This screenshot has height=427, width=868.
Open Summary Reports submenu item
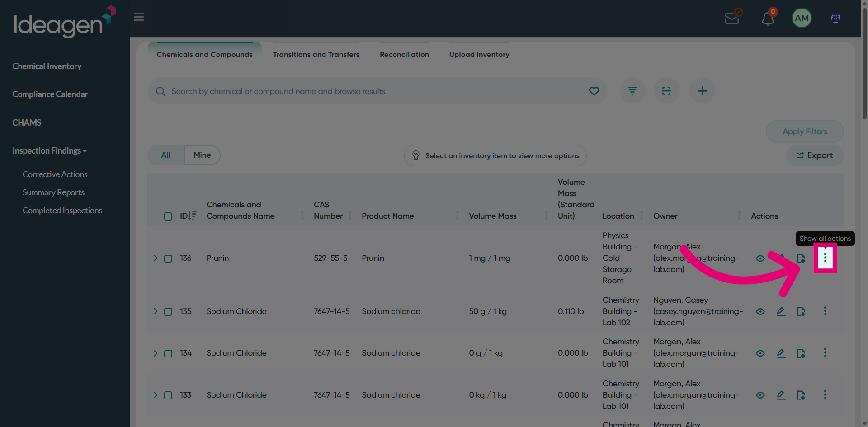(54, 192)
